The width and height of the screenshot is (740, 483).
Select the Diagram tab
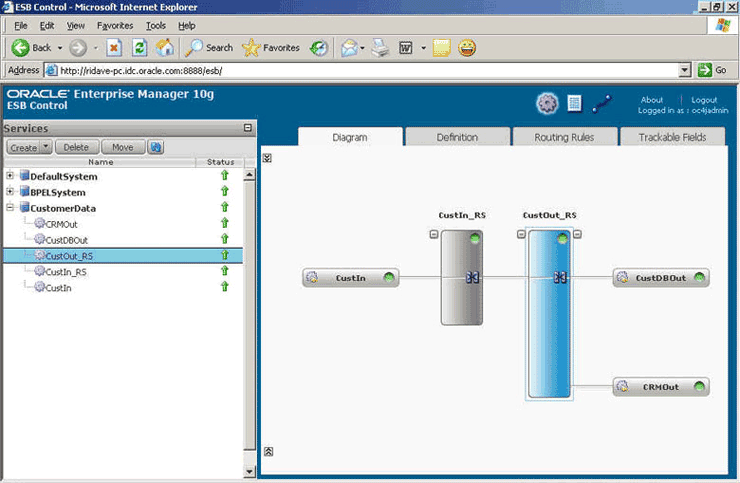[x=350, y=137]
